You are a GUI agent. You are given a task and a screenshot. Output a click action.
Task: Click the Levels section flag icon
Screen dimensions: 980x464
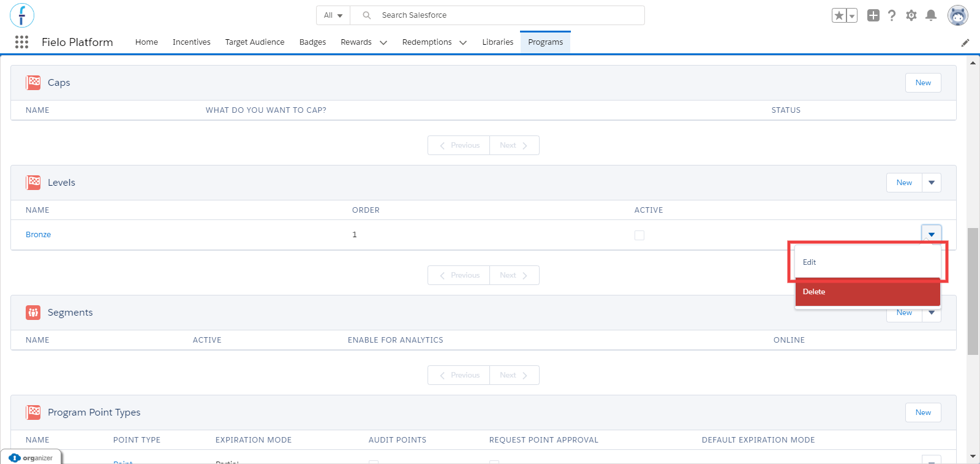coord(33,183)
